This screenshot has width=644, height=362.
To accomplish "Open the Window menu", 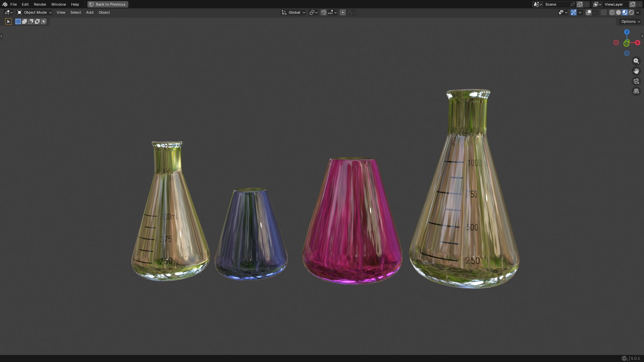I will 58,4.
